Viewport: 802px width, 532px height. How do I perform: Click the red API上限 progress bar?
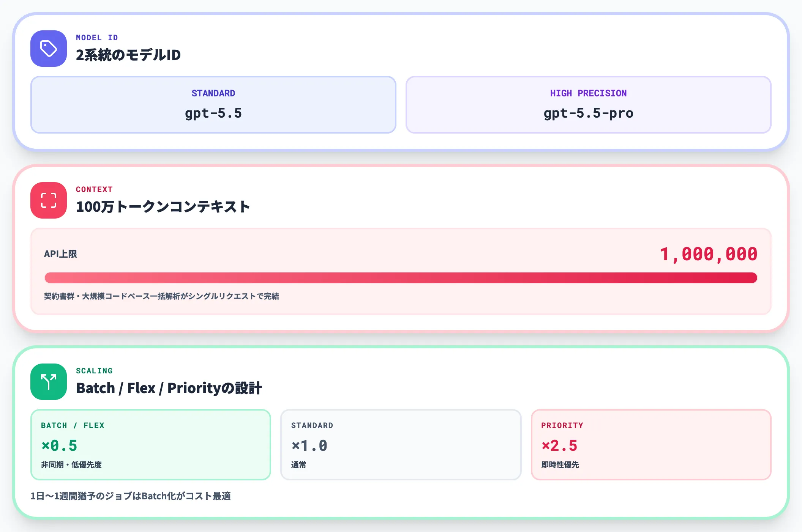[401, 278]
